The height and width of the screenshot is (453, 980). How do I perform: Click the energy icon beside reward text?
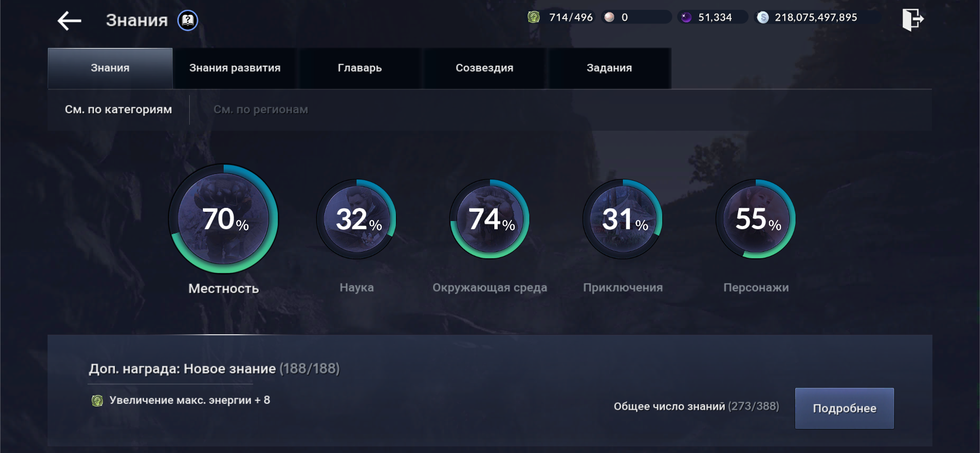[97, 400]
